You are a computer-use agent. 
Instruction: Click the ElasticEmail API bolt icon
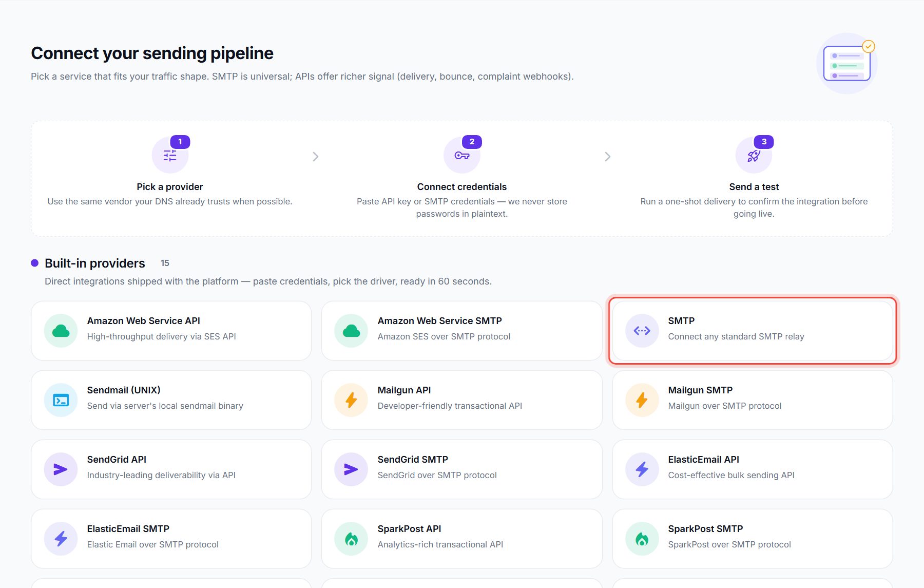(642, 469)
